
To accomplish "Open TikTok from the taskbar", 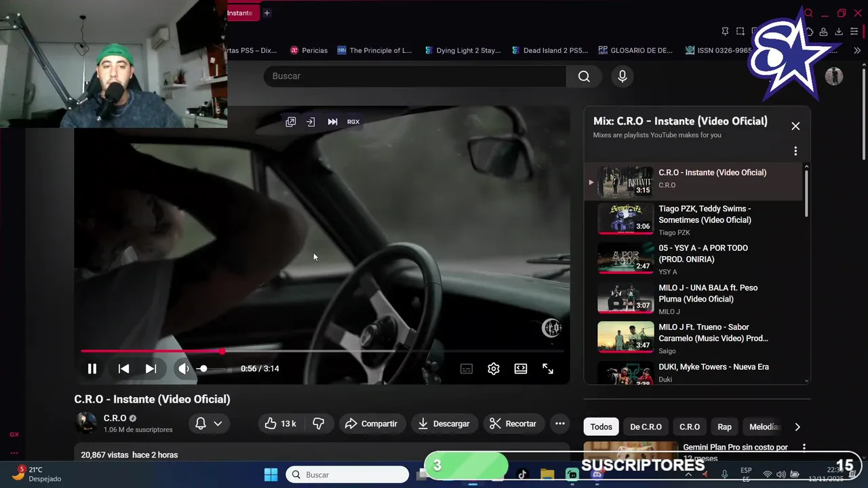I will pos(521,474).
